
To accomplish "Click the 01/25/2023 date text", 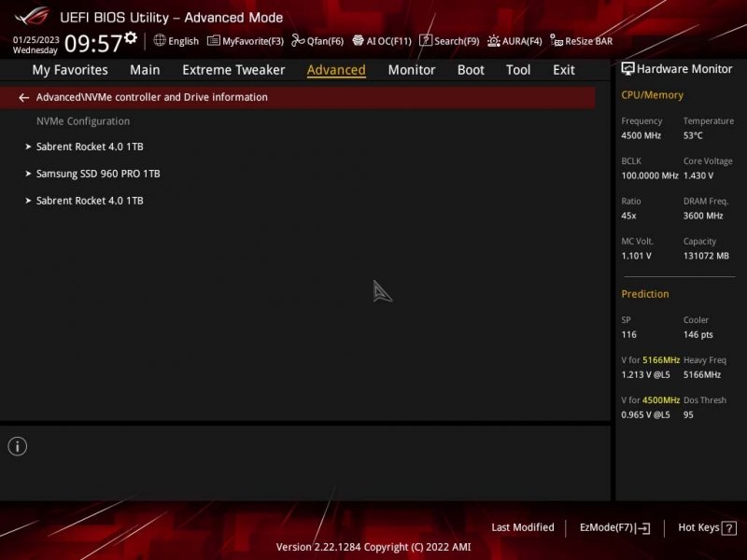I will 36,39.
